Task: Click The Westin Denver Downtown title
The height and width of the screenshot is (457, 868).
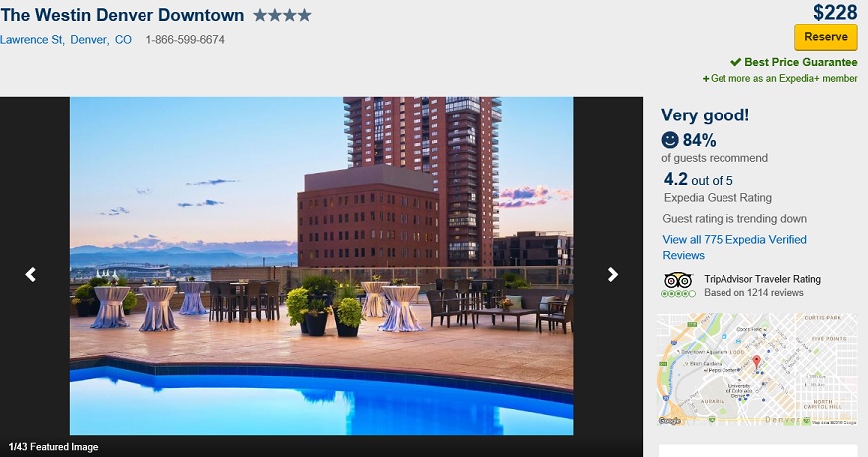Action: pos(123,15)
